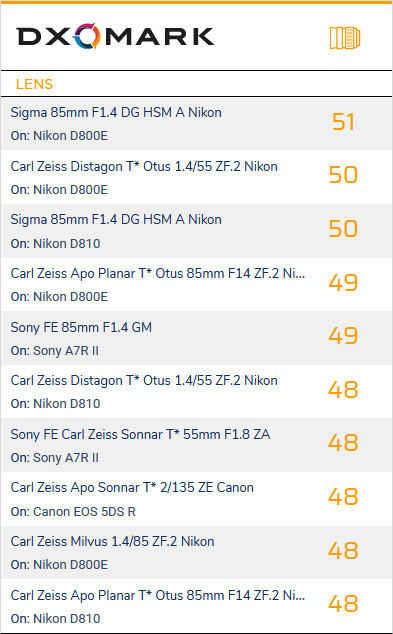Click the orange lens icon

tap(345, 38)
